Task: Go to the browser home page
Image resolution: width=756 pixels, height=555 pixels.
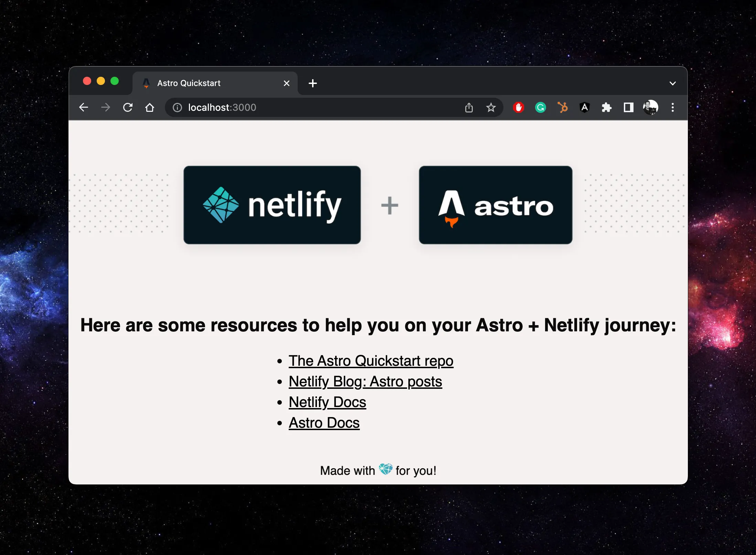Action: point(149,107)
